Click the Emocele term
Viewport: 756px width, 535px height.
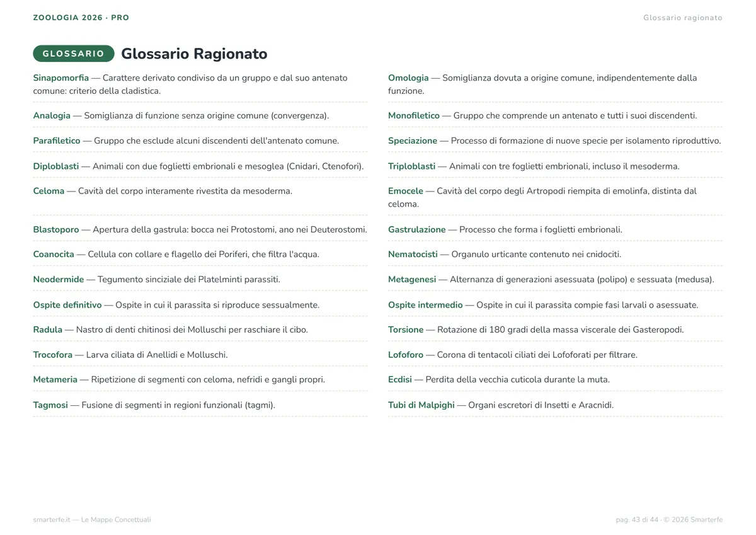pyautogui.click(x=406, y=191)
